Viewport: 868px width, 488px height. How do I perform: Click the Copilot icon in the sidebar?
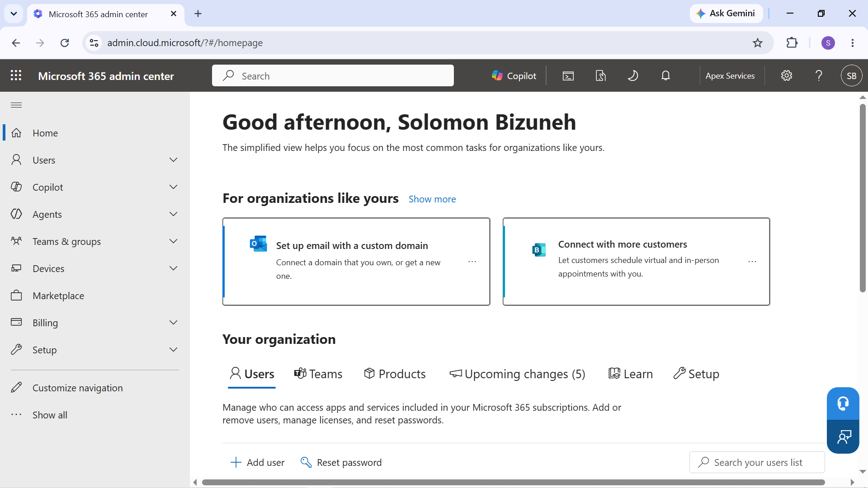coord(16,187)
